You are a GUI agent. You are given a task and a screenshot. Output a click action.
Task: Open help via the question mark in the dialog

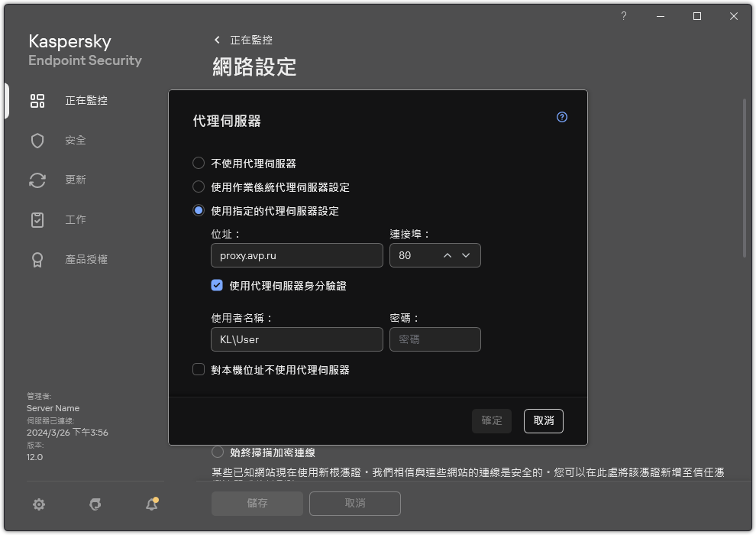[561, 117]
